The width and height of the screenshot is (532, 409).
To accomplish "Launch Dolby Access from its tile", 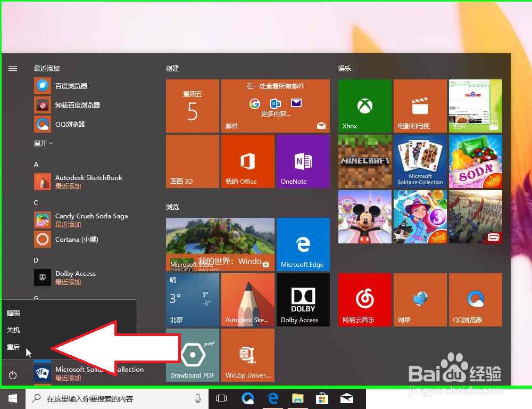I will [x=303, y=299].
